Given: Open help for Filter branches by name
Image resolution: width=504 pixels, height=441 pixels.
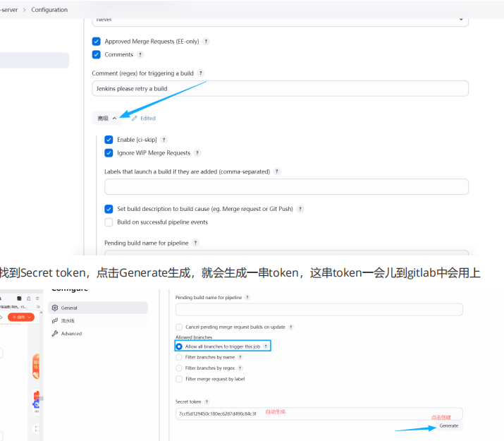Looking at the screenshot, I should [240, 357].
